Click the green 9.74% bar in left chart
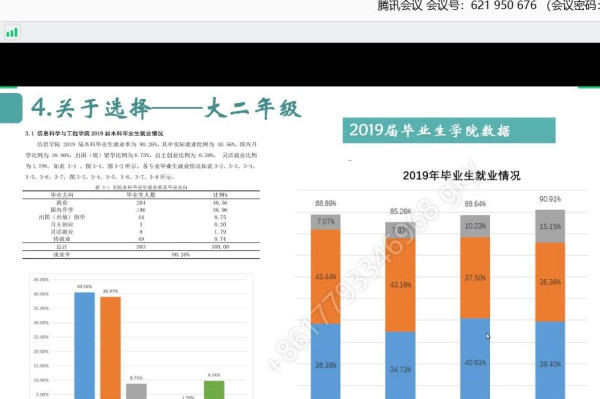Screen dimensions: 600x399 pyautogui.click(x=214, y=390)
